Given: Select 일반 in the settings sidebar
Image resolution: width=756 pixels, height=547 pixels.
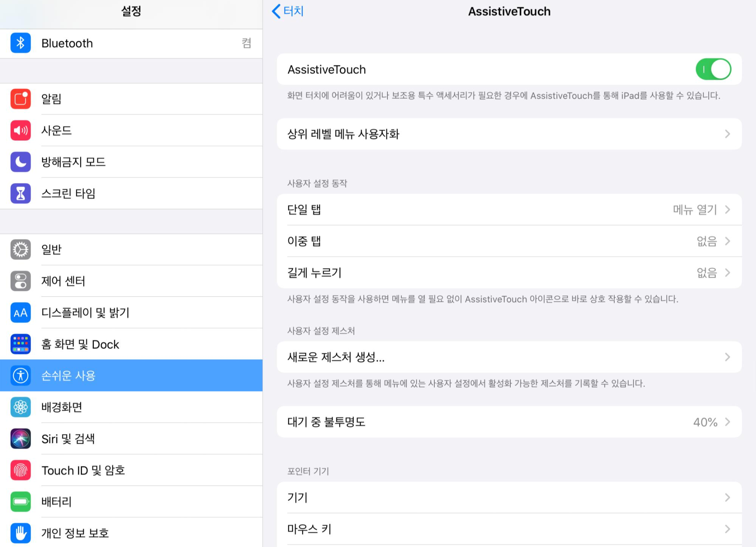Looking at the screenshot, I should tap(131, 250).
